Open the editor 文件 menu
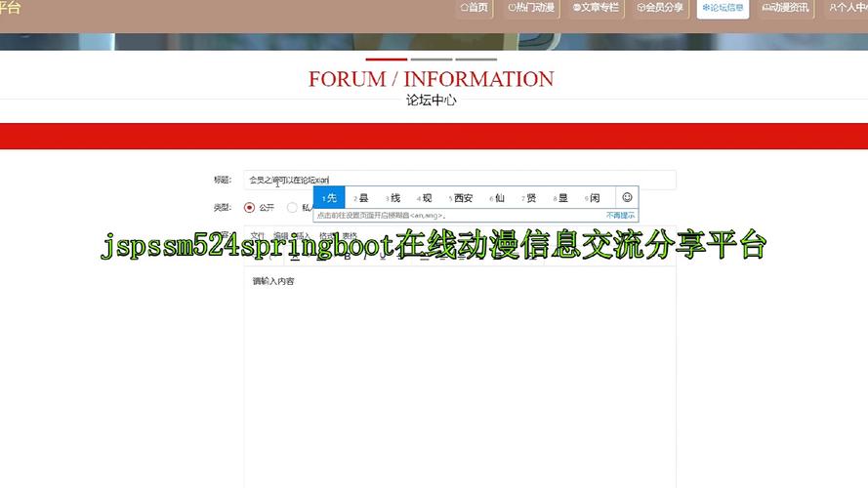Image resolution: width=868 pixels, height=488 pixels. (x=258, y=235)
